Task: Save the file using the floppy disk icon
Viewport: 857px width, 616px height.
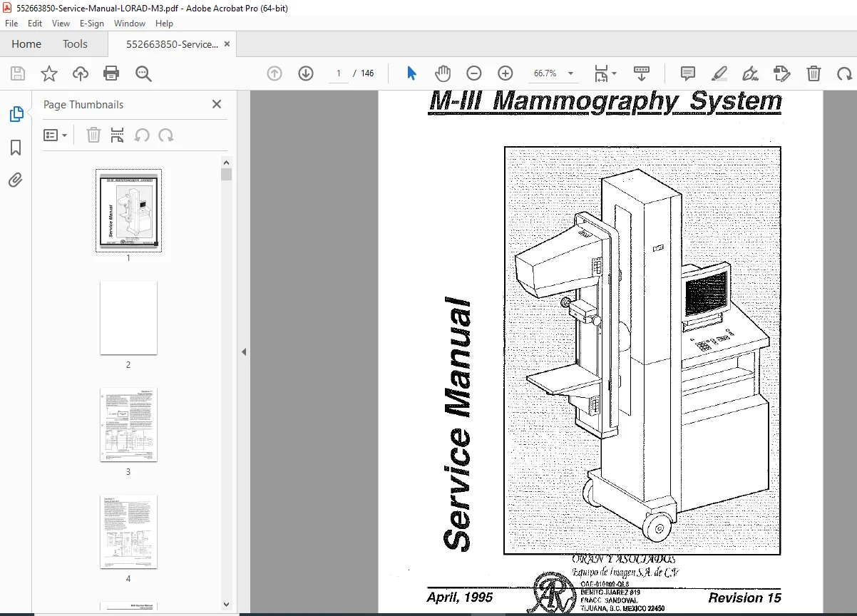Action: point(18,73)
